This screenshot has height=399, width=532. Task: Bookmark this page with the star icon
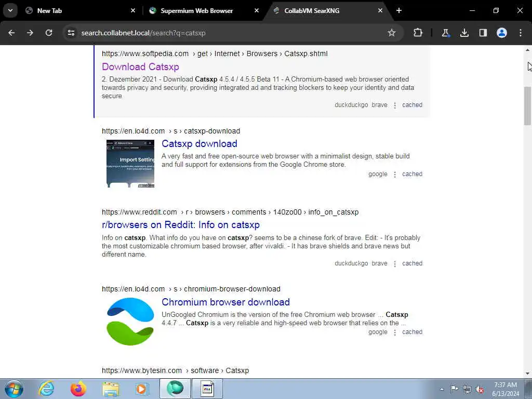coord(392,33)
